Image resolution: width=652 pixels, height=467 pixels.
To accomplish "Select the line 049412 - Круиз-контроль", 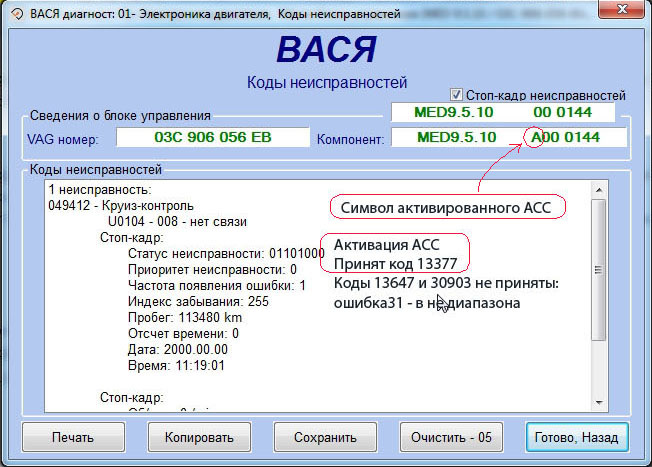I will [121, 205].
